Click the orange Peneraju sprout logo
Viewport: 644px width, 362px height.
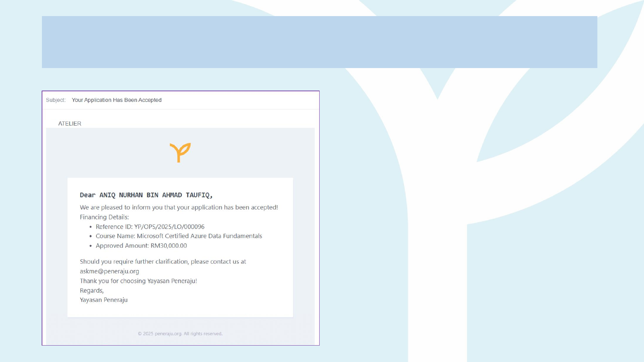(x=180, y=153)
